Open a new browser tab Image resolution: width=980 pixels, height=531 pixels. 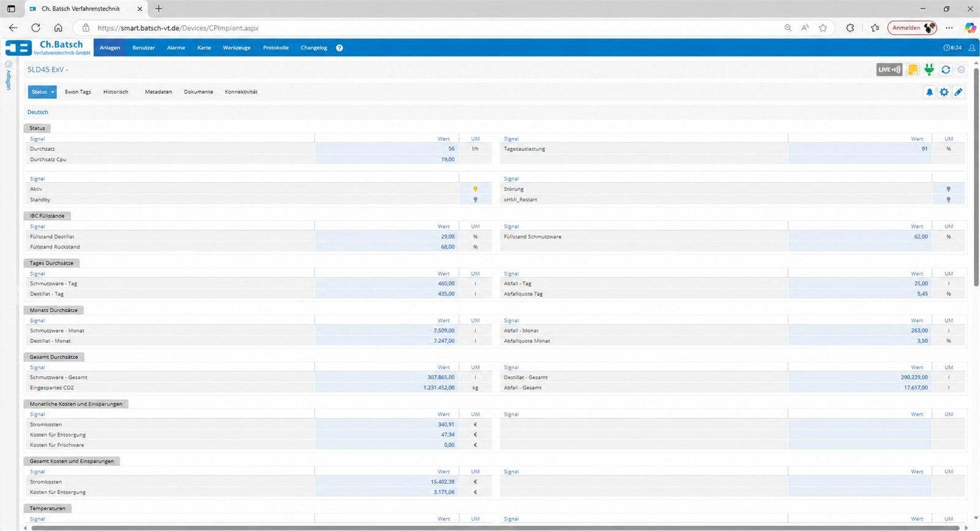point(159,9)
